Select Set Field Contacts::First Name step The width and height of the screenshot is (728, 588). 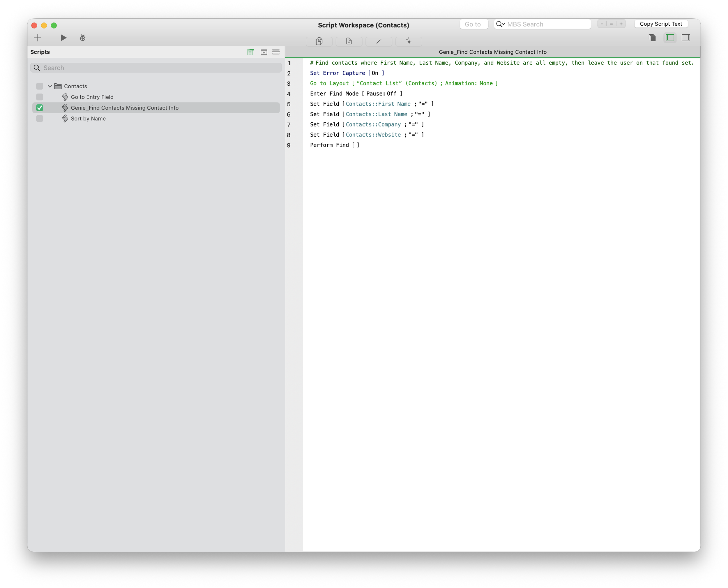click(372, 104)
